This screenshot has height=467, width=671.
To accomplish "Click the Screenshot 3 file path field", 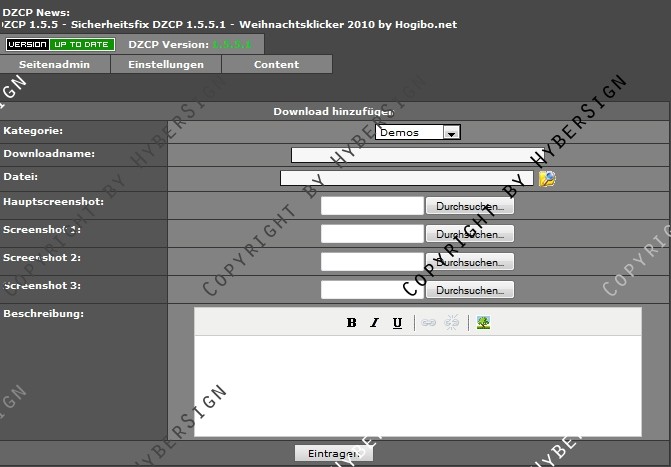I will [x=372, y=290].
